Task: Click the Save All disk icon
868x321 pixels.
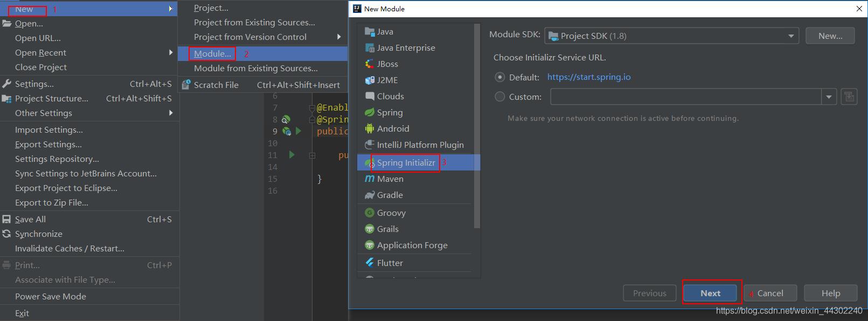Action: click(x=7, y=219)
